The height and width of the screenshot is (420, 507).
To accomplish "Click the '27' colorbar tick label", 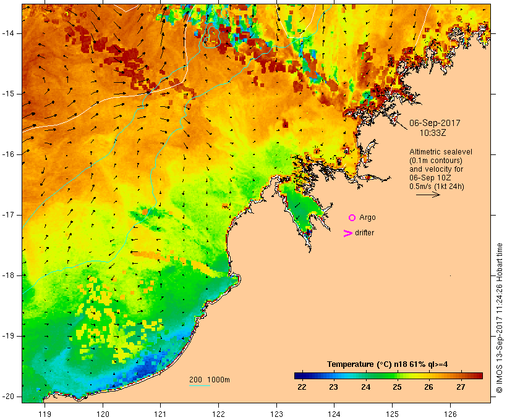I will (x=461, y=387).
